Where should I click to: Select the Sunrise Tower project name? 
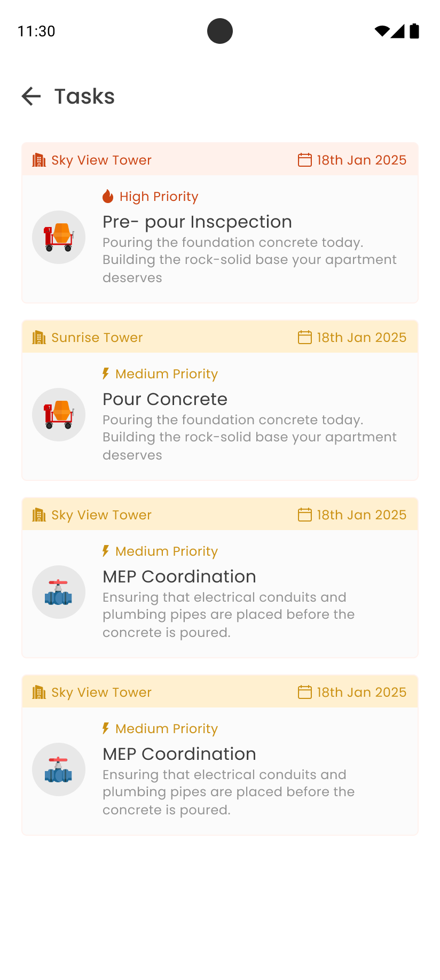(97, 338)
